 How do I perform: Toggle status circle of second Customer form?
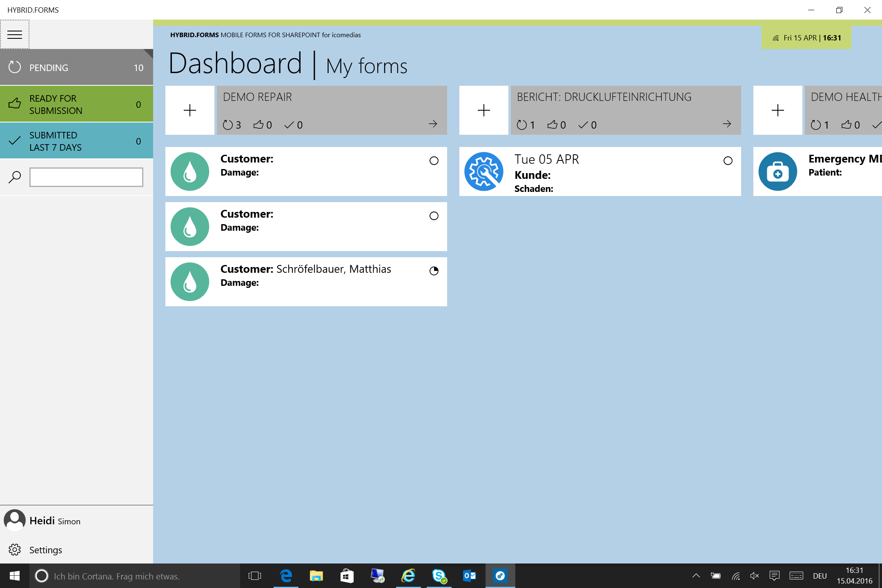click(x=434, y=216)
